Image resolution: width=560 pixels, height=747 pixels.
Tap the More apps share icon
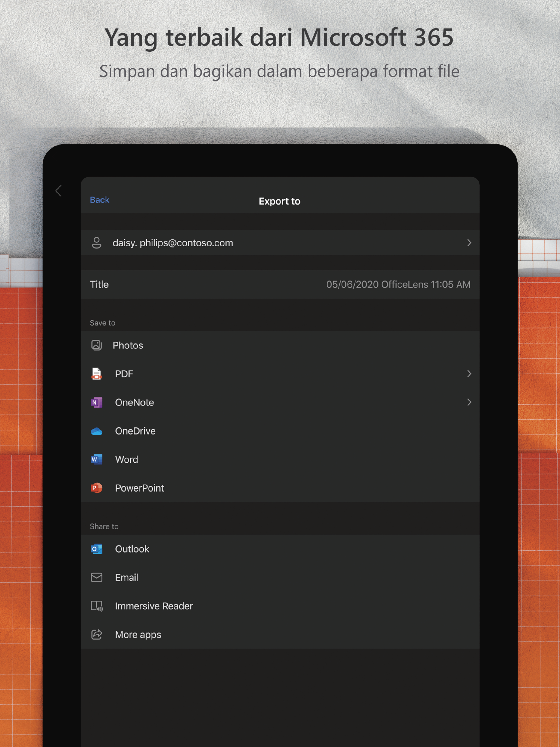pyautogui.click(x=96, y=635)
